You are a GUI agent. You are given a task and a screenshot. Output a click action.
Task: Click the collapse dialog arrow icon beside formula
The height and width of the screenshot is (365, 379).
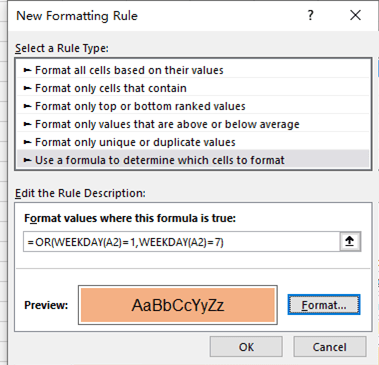point(350,241)
